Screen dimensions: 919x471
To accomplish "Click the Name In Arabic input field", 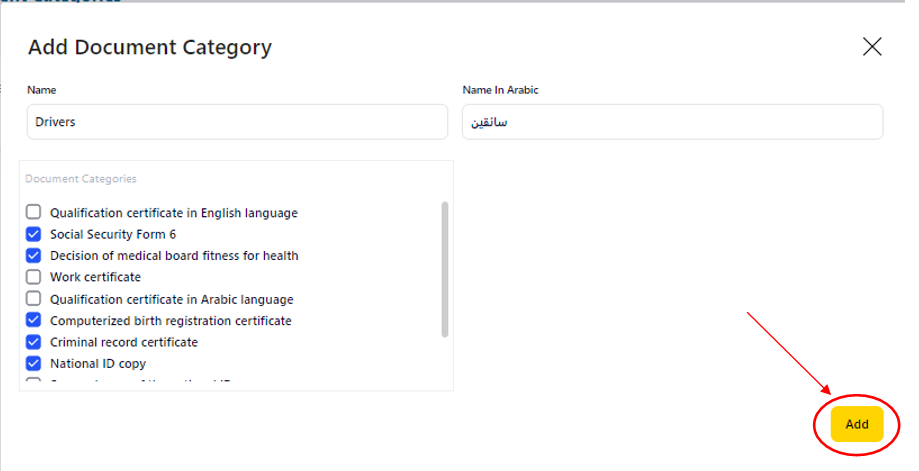I will (x=672, y=122).
